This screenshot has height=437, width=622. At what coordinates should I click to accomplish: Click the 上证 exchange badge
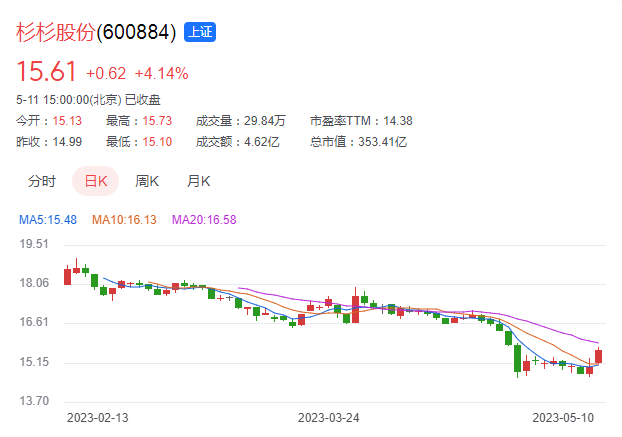[200, 32]
